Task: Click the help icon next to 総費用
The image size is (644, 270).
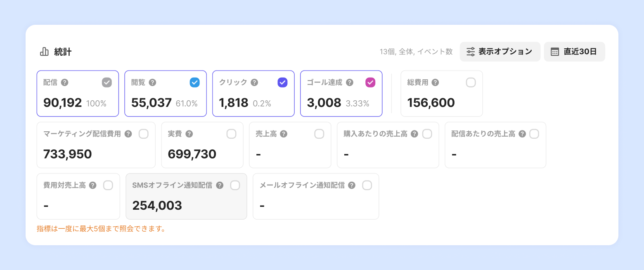Action: coord(435,83)
